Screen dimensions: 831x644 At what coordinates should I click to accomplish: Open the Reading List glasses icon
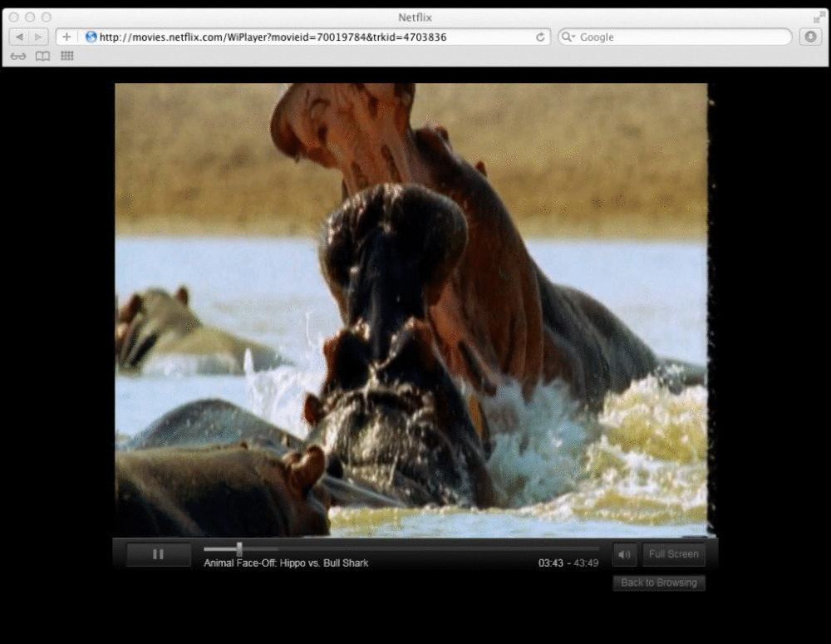coord(18,56)
